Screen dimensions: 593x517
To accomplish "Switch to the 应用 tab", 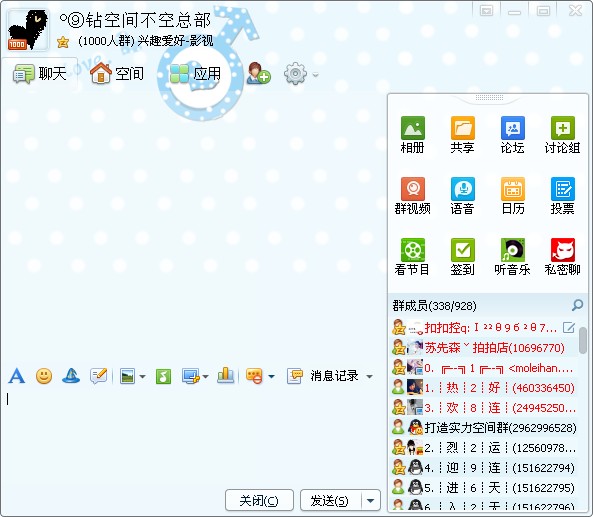I will [x=195, y=74].
